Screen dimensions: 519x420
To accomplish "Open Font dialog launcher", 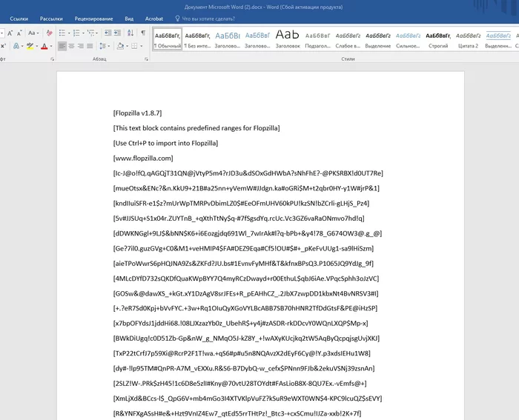I will [53, 59].
